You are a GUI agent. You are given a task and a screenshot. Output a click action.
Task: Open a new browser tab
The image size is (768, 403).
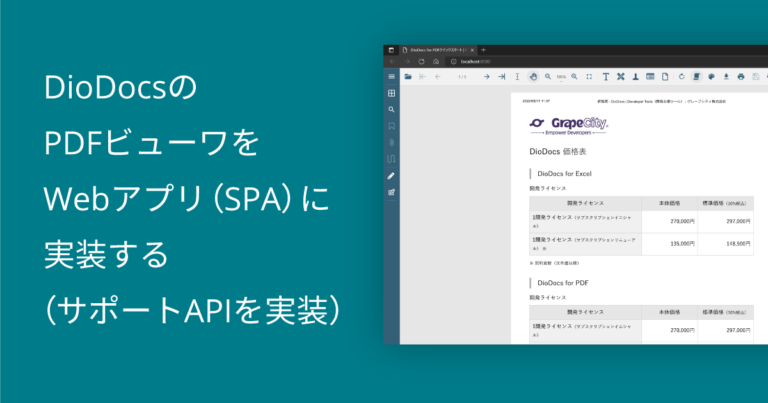coord(483,50)
